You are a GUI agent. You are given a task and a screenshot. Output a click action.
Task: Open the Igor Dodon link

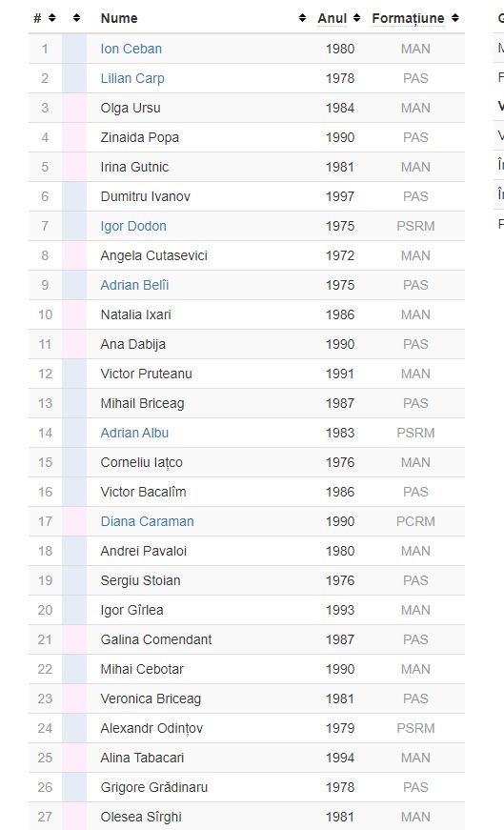click(x=133, y=226)
